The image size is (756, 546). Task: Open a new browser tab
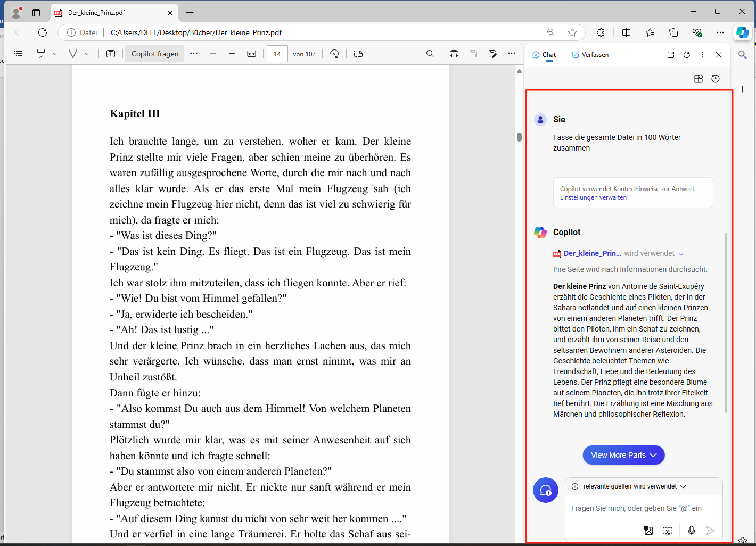pos(190,13)
